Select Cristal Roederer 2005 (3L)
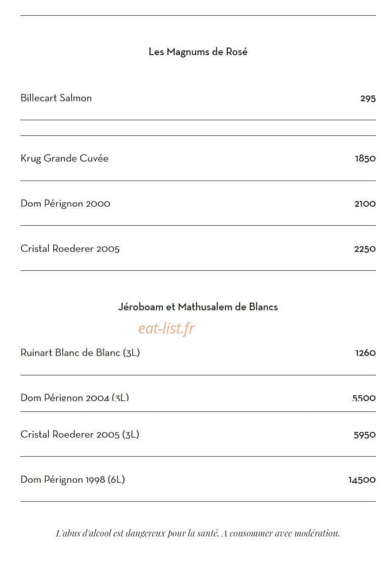 click(80, 434)
